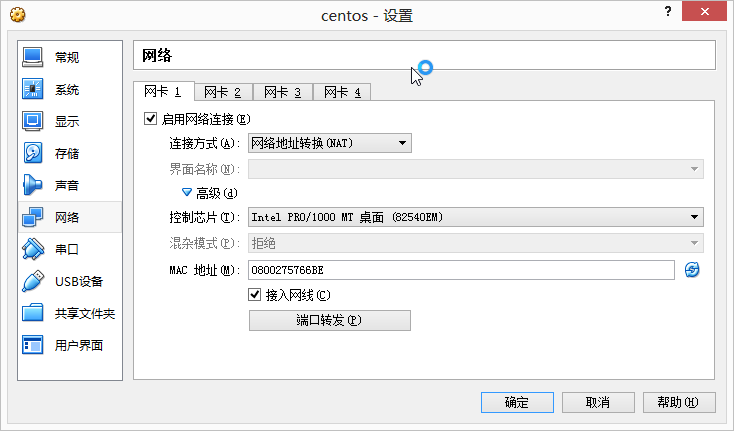Screen dimensions: 734x431
Task: Select the 显示 label in sidebar
Action: pyautogui.click(x=67, y=122)
